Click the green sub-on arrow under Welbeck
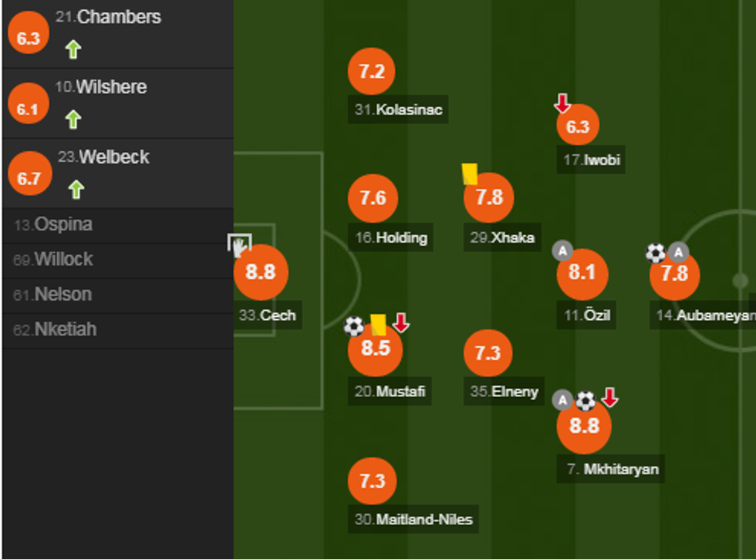The height and width of the screenshot is (559, 756). 76,189
